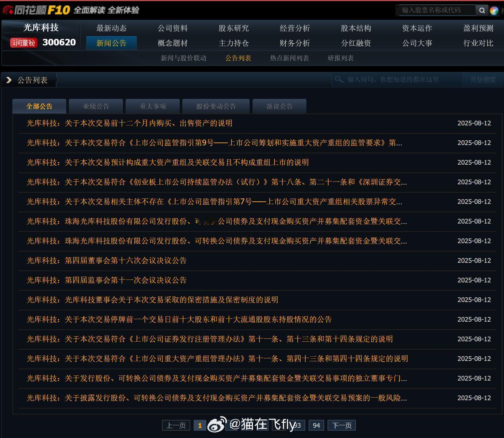The width and height of the screenshot is (504, 438).
Task: Open announcement about 创业板上市公司持续监管办法
Action: pos(217,182)
